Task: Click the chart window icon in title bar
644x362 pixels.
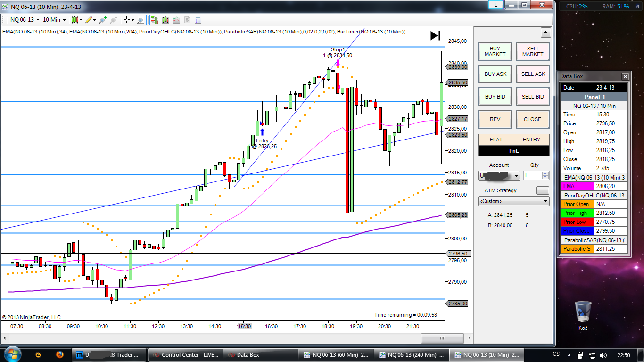Action: click(5, 7)
